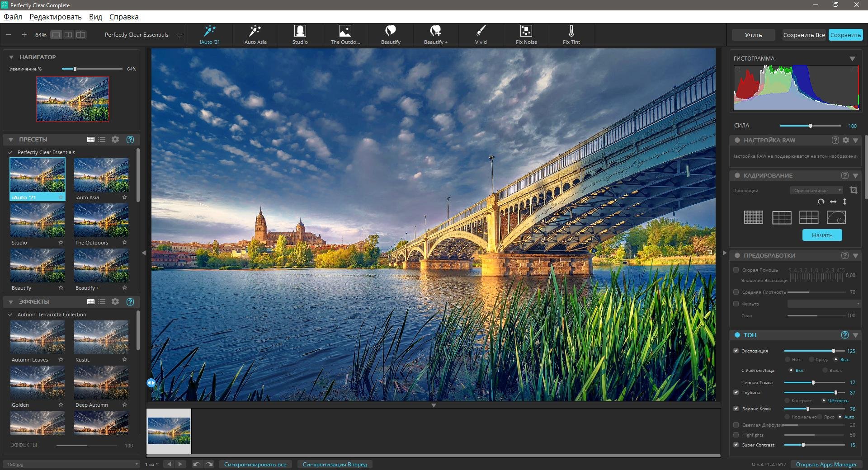This screenshot has width=868, height=470.
Task: Select the Контраст radio button
Action: point(787,400)
